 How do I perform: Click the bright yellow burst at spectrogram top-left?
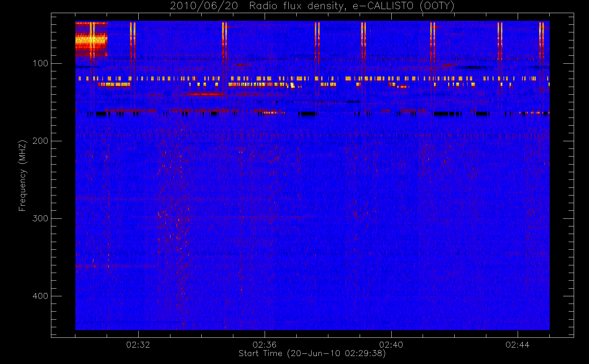click(x=91, y=40)
